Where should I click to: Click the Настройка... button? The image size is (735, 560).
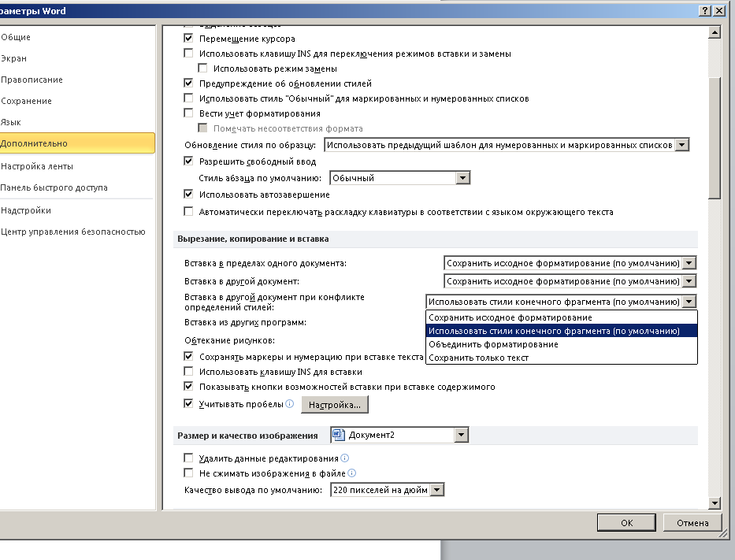coord(335,404)
